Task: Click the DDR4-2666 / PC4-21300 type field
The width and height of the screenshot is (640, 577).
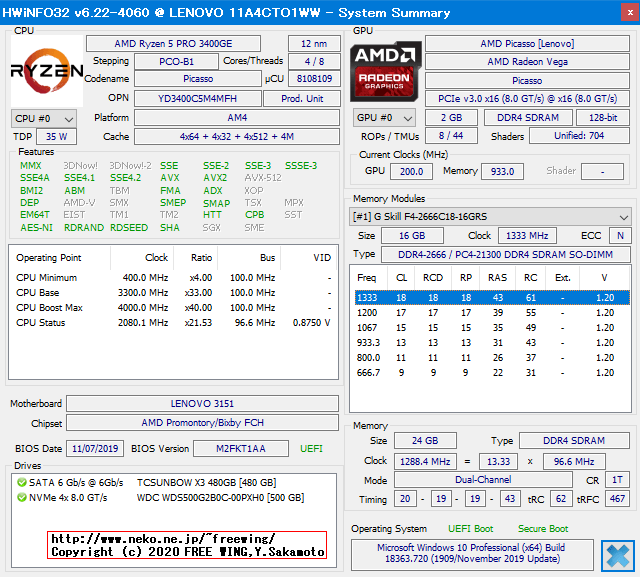Action: [x=505, y=255]
